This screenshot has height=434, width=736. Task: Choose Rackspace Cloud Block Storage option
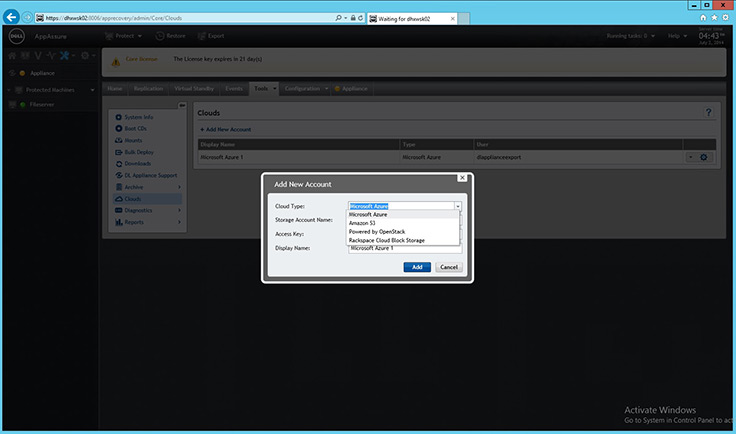point(403,240)
